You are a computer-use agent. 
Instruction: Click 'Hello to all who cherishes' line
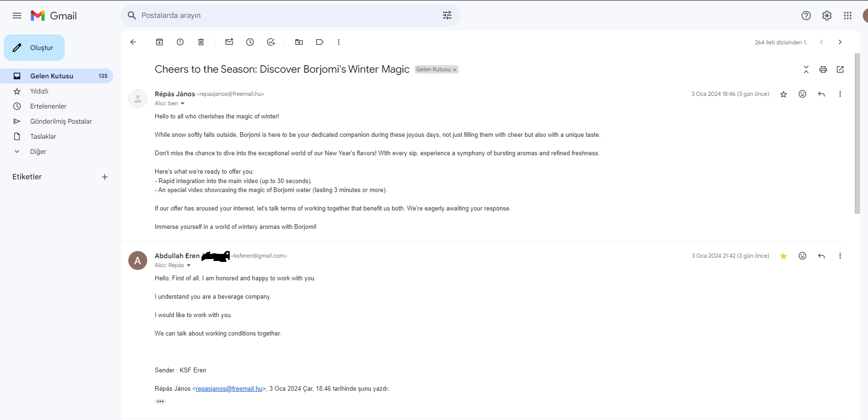[217, 117]
